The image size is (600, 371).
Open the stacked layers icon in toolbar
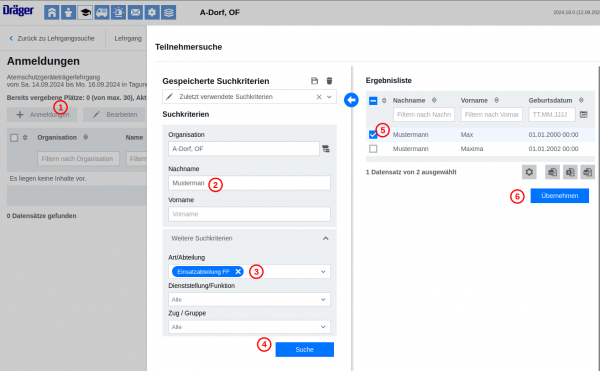pos(169,13)
